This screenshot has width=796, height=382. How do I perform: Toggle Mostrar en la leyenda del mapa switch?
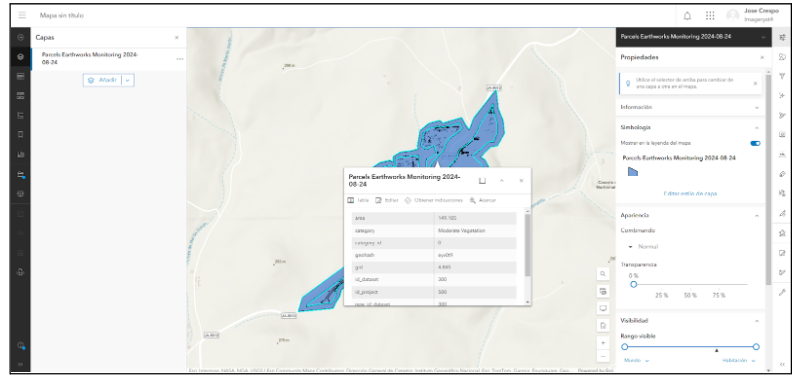tap(755, 143)
